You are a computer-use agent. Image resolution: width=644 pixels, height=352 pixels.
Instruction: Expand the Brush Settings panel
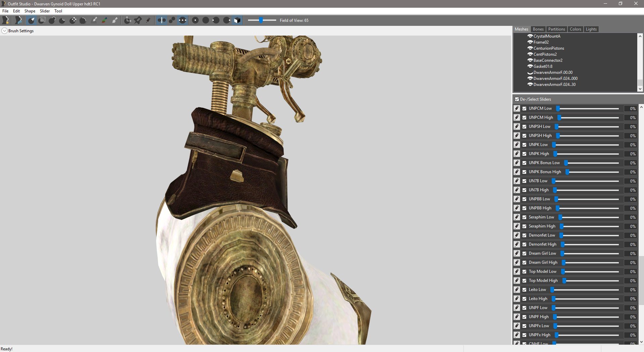point(4,31)
